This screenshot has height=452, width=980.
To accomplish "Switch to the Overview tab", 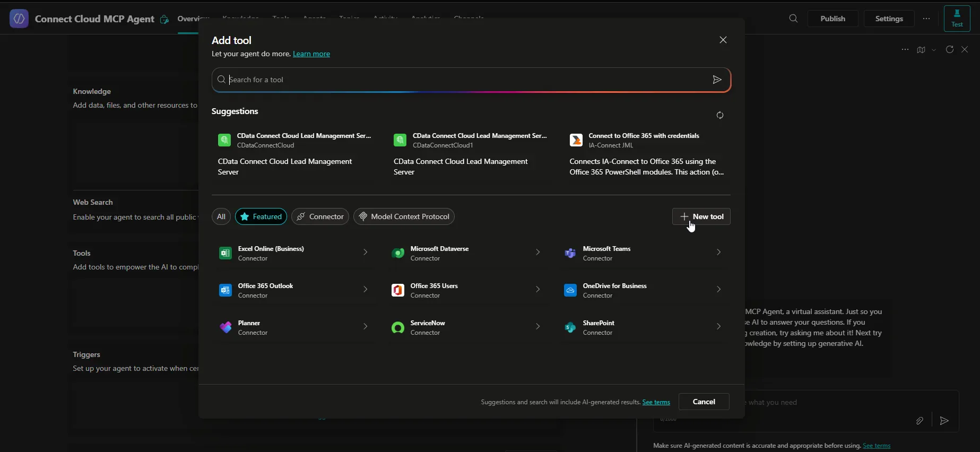I will (188, 19).
